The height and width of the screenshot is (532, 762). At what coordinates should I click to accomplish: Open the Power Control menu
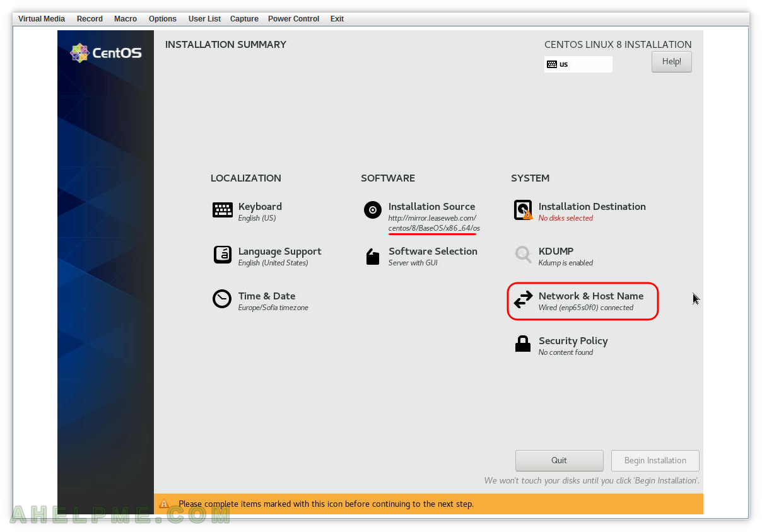click(293, 19)
